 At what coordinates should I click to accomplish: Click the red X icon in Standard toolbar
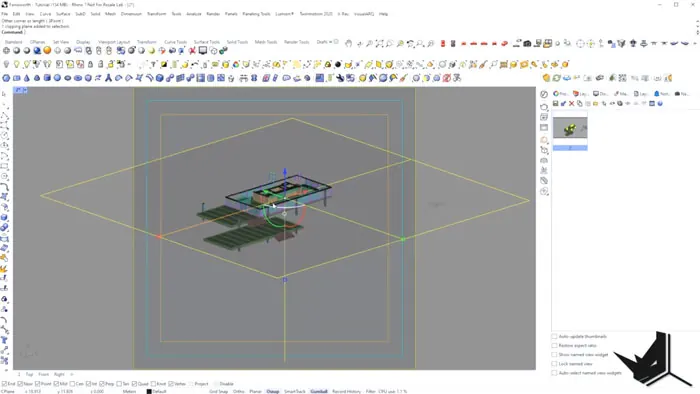pos(192,50)
